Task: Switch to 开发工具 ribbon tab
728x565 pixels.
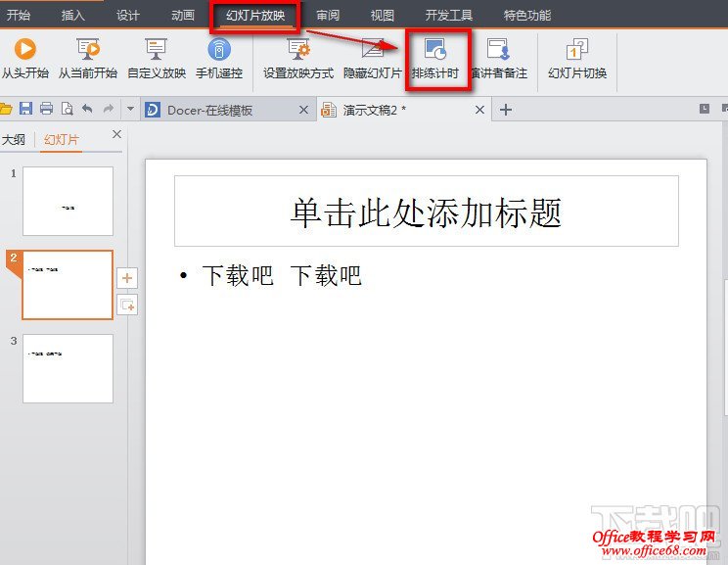Action: pyautogui.click(x=448, y=15)
